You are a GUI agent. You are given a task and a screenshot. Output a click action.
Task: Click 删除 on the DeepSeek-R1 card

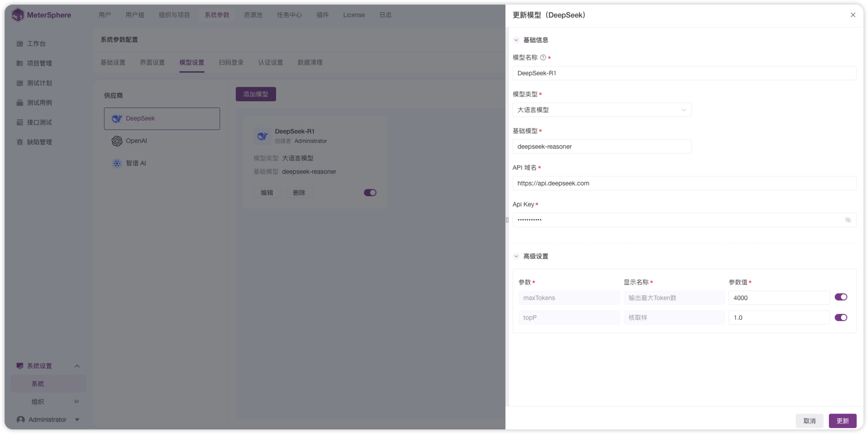[299, 193]
